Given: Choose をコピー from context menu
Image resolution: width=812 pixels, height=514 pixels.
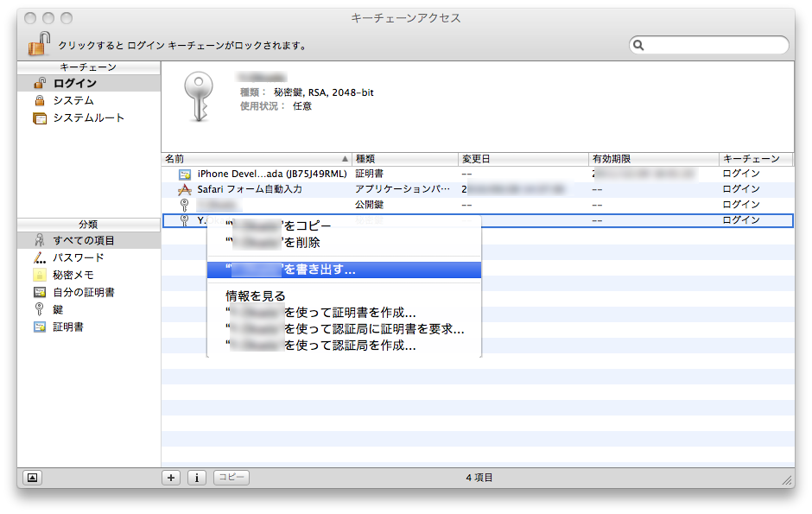Looking at the screenshot, I should [344, 225].
